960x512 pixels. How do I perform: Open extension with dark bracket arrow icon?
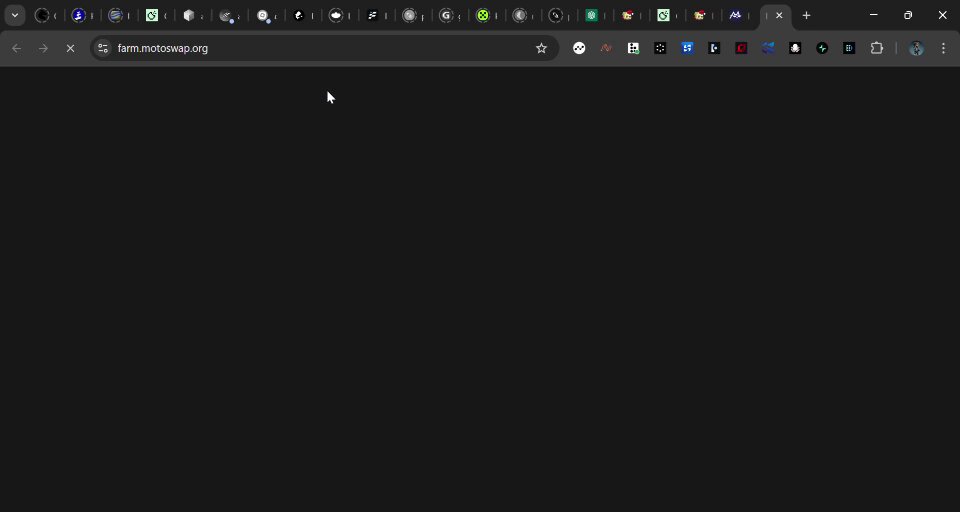(x=714, y=48)
